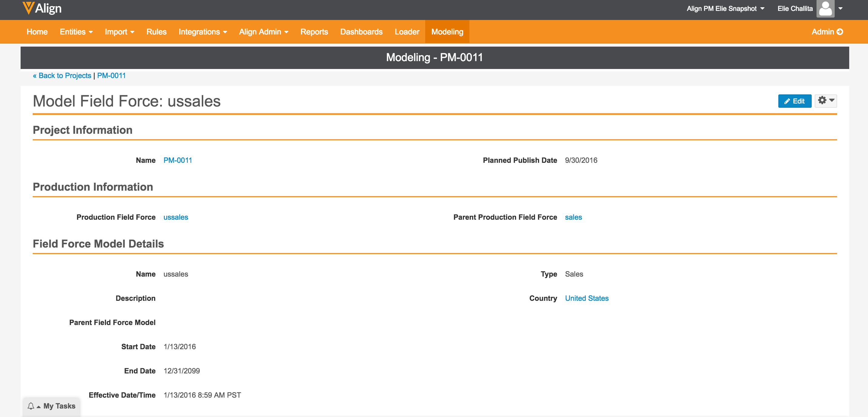Click the 9/30/2016 planned publish date
The image size is (868, 417).
click(581, 160)
